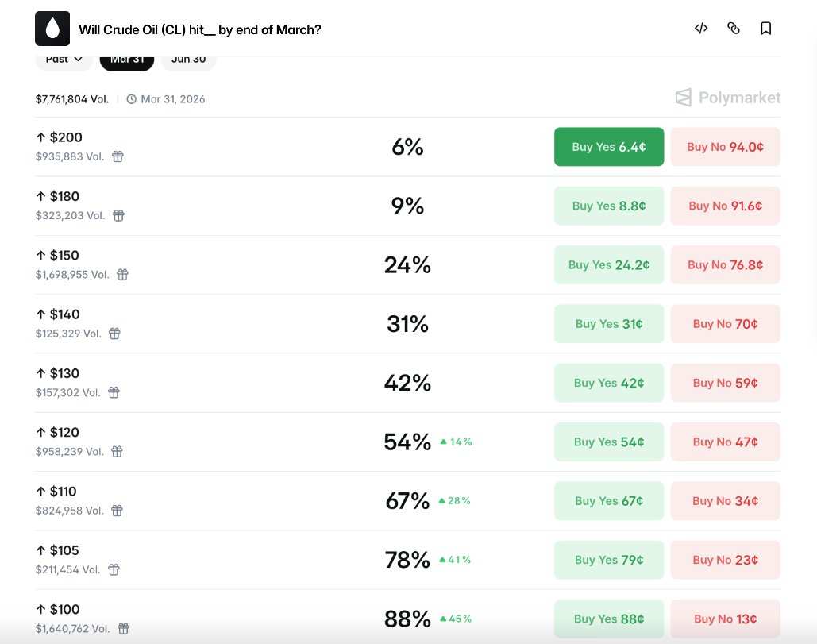Click the gift icon next to $120 volume
The image size is (817, 644).
point(118,451)
